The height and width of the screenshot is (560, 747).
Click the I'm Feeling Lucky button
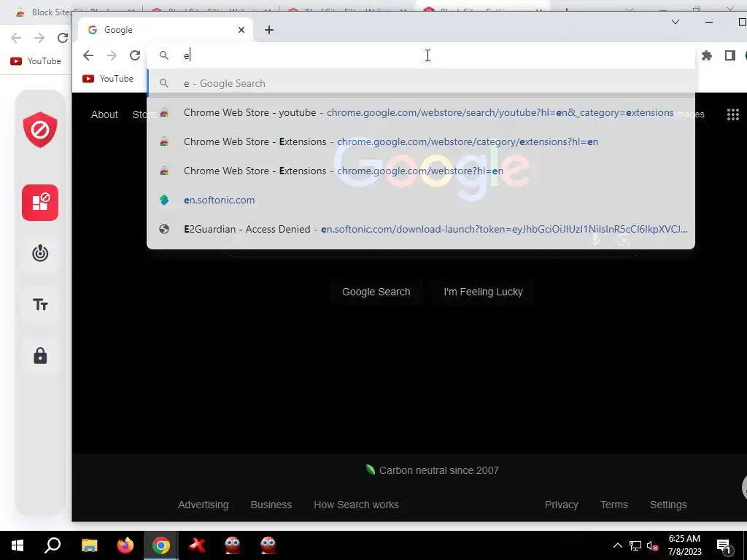483,292
